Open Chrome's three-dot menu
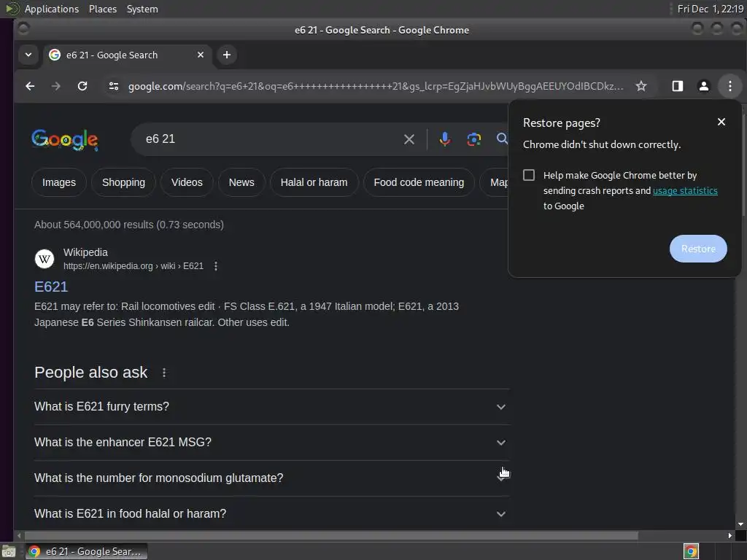747x560 pixels. coord(729,86)
